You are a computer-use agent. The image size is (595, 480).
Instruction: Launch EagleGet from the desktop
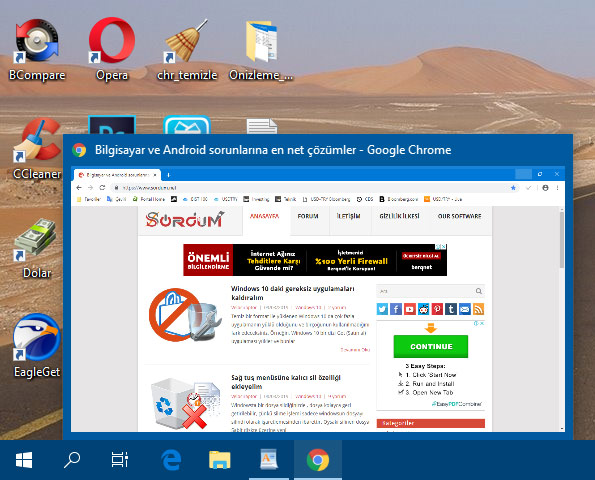37,346
